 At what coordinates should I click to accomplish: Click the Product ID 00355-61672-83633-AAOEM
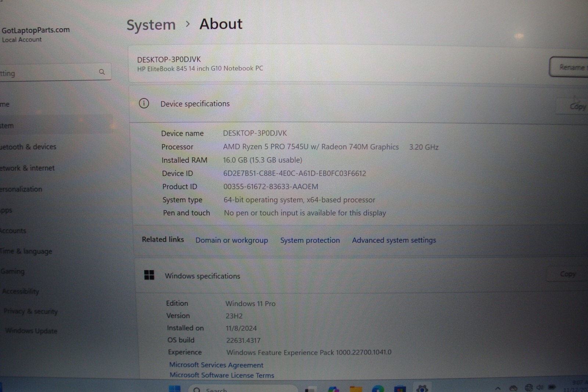click(270, 186)
